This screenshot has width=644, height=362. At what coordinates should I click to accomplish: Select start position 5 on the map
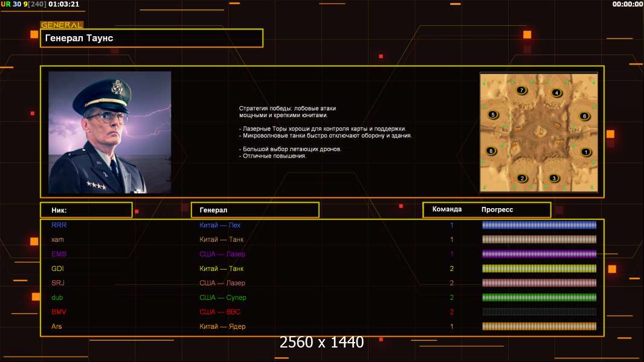pos(493,115)
